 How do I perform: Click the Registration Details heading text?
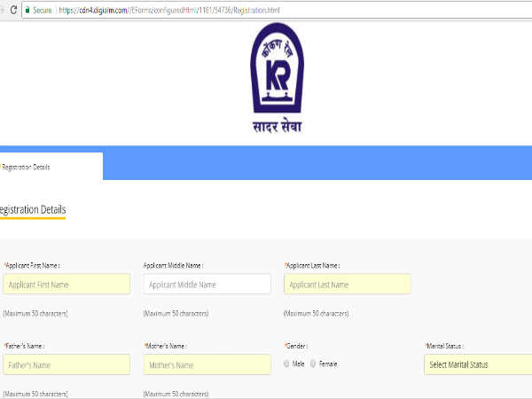pos(33,209)
